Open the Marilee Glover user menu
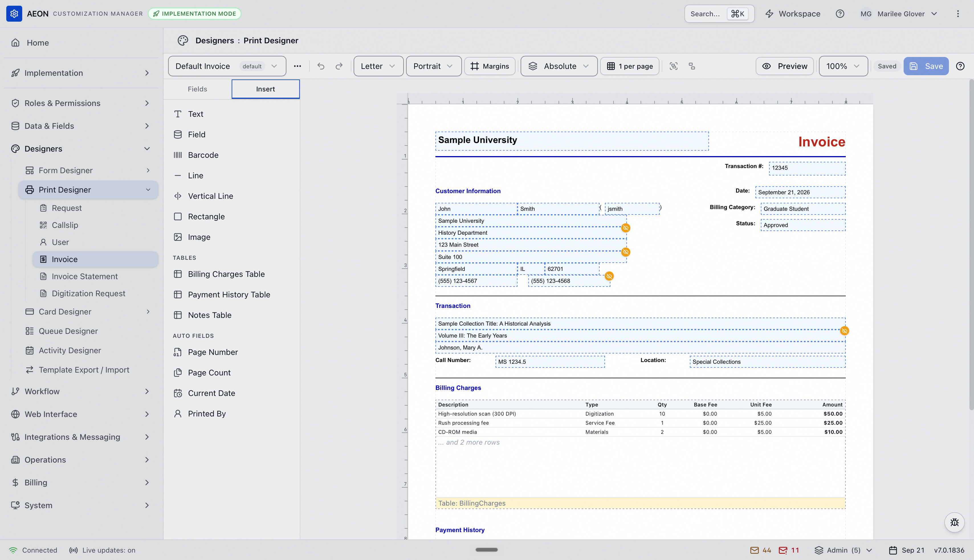 click(899, 14)
